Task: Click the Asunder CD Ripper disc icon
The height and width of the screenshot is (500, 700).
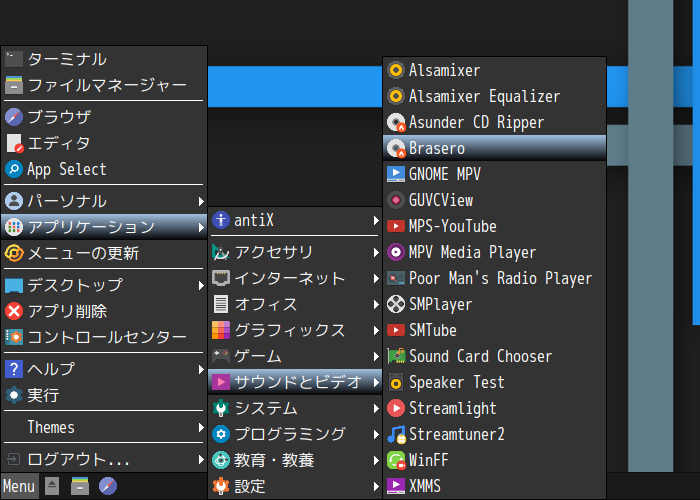Action: coord(396,122)
